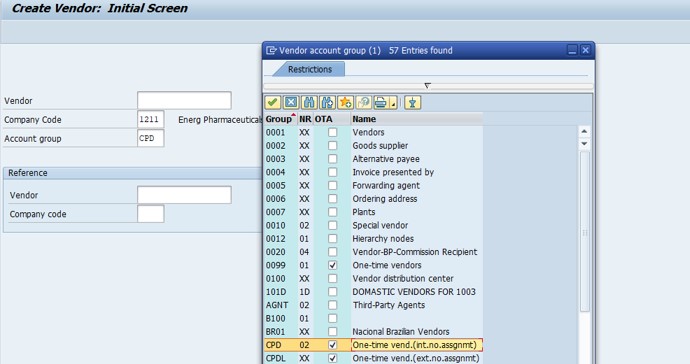Select the 'Plants' row
Screen dimensions: 690x364
pyautogui.click(x=373, y=212)
